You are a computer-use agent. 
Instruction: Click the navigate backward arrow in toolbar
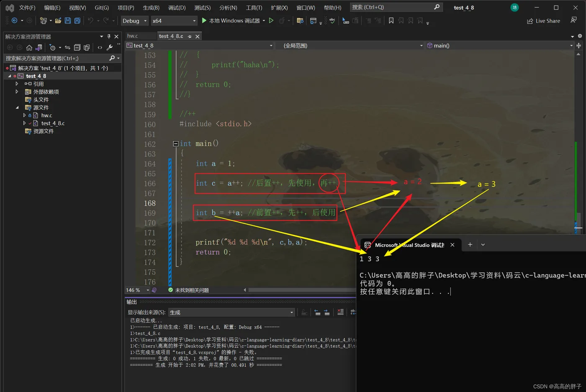[15, 20]
